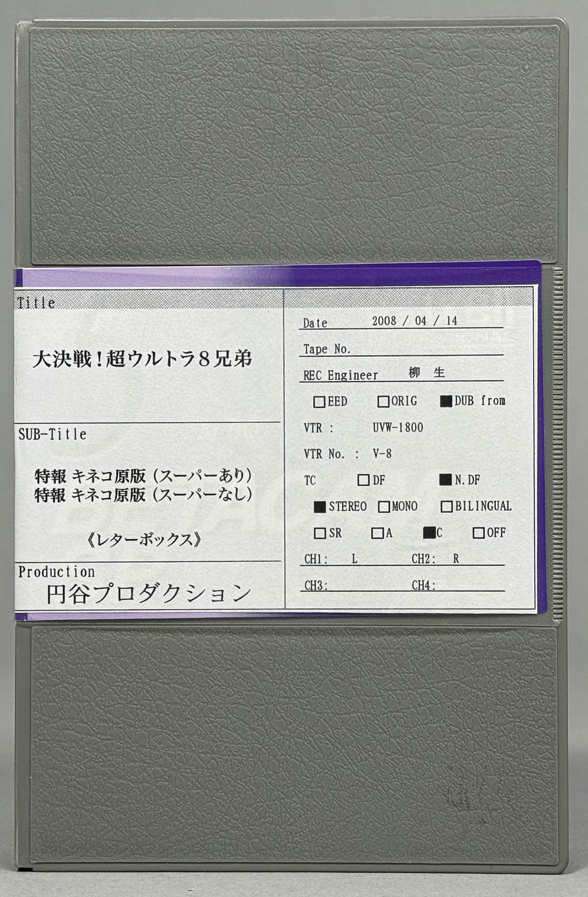Uncheck the DUB from checkbox

click(446, 401)
